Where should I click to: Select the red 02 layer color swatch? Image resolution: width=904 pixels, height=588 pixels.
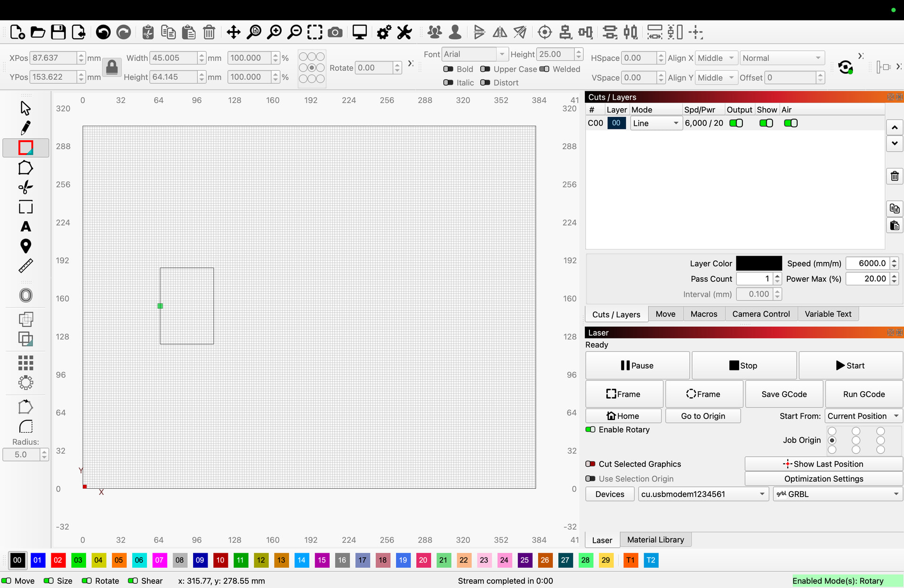click(x=58, y=560)
